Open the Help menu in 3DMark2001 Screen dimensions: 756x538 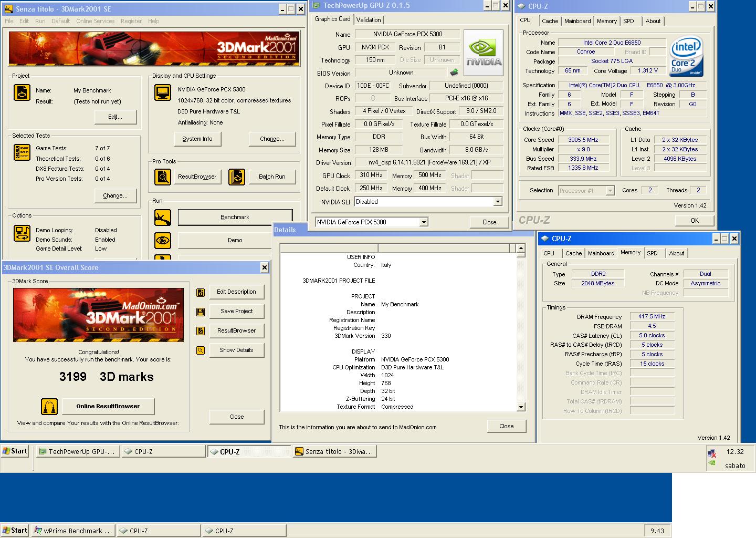point(153,21)
